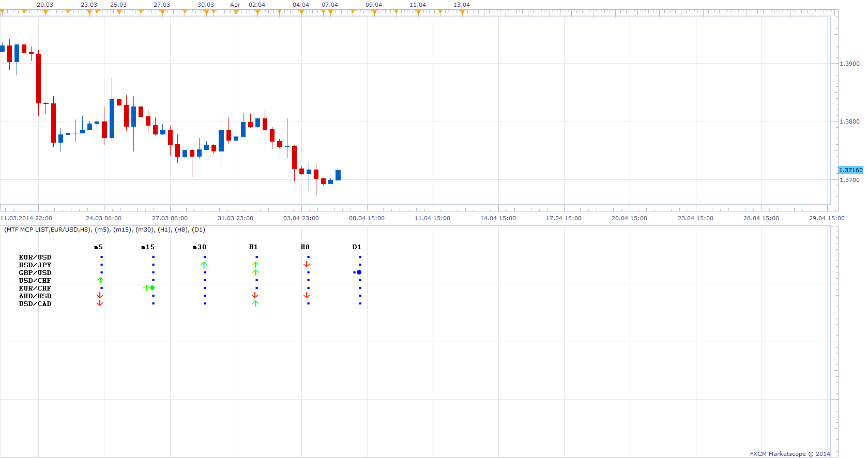The width and height of the screenshot is (868, 458).
Task: Click the m15 column header
Action: (148, 247)
